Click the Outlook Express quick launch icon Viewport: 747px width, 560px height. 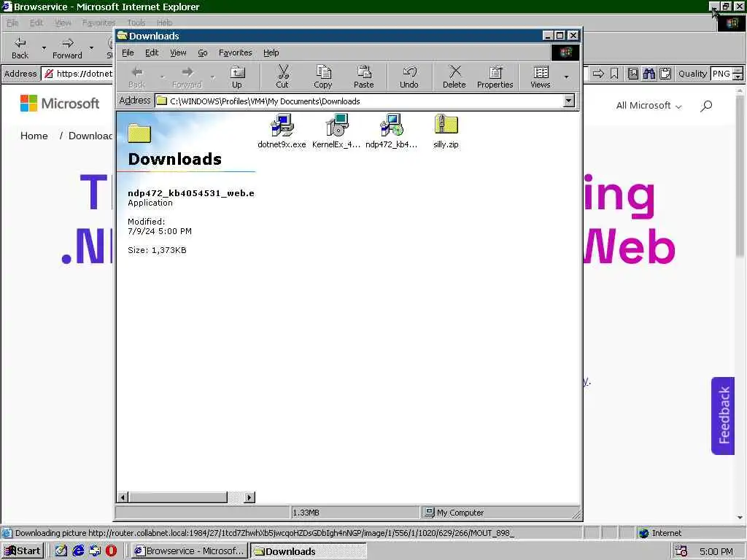(x=95, y=551)
